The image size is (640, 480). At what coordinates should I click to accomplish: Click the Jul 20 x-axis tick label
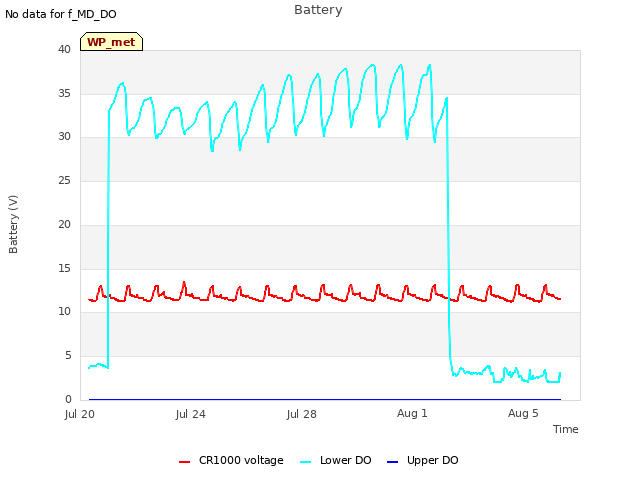point(80,414)
